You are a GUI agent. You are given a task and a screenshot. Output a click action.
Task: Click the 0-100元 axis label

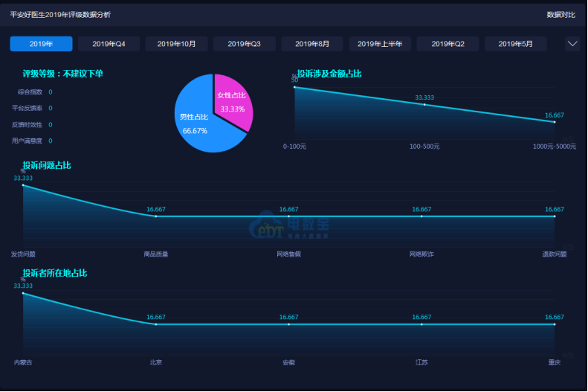(295, 147)
